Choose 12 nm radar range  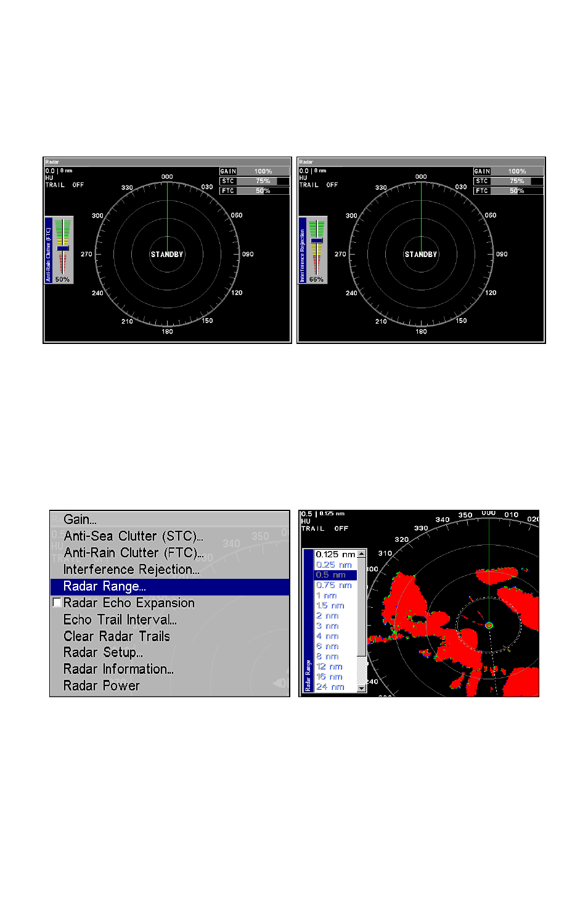[336, 666]
